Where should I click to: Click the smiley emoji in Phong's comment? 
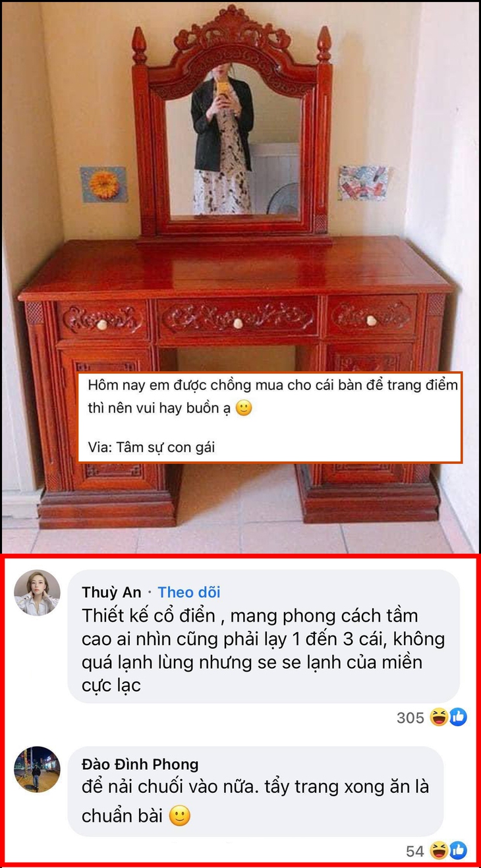tap(180, 816)
